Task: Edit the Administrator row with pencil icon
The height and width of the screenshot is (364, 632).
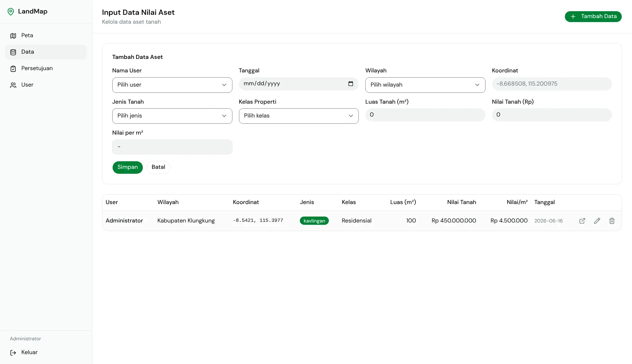Action: click(597, 221)
